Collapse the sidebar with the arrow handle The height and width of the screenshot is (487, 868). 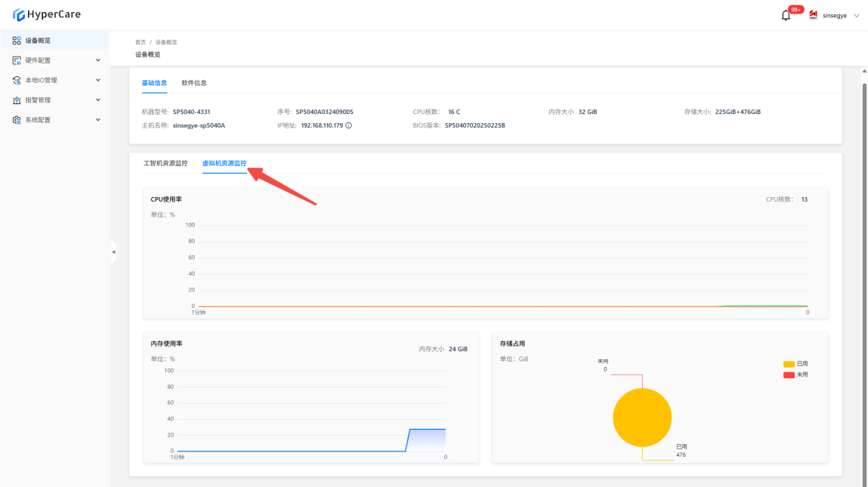coord(113,251)
